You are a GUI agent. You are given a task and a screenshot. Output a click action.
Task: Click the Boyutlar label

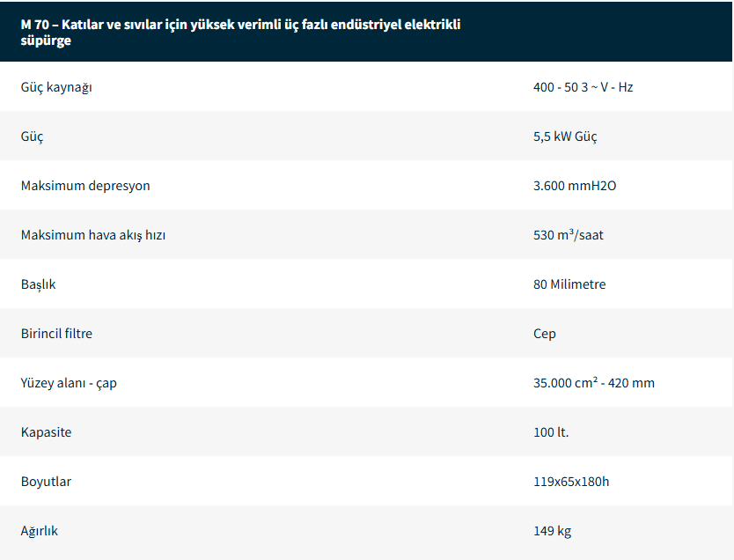pos(47,482)
